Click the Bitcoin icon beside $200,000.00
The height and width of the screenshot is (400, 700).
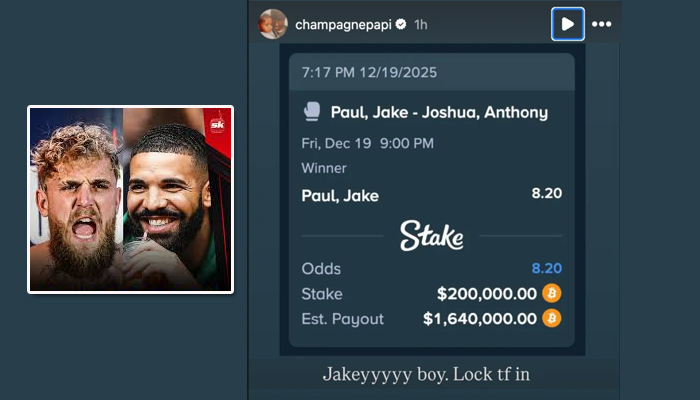click(x=552, y=294)
